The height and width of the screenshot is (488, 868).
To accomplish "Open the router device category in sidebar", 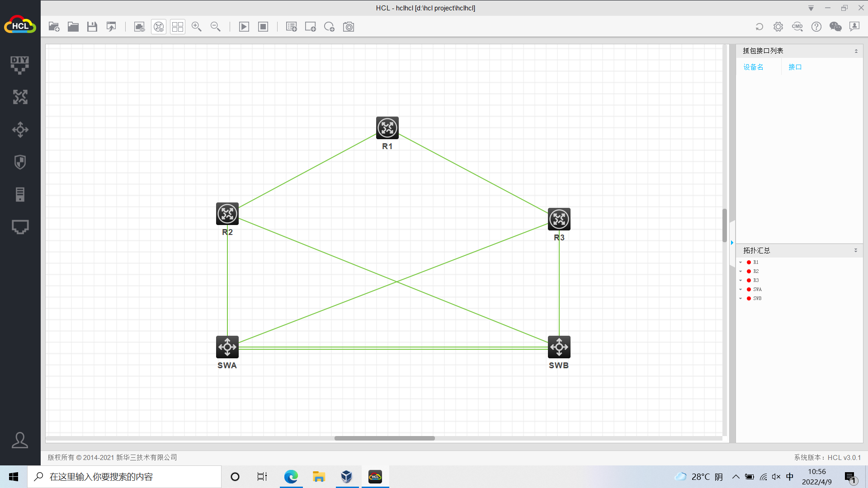I will (x=20, y=97).
